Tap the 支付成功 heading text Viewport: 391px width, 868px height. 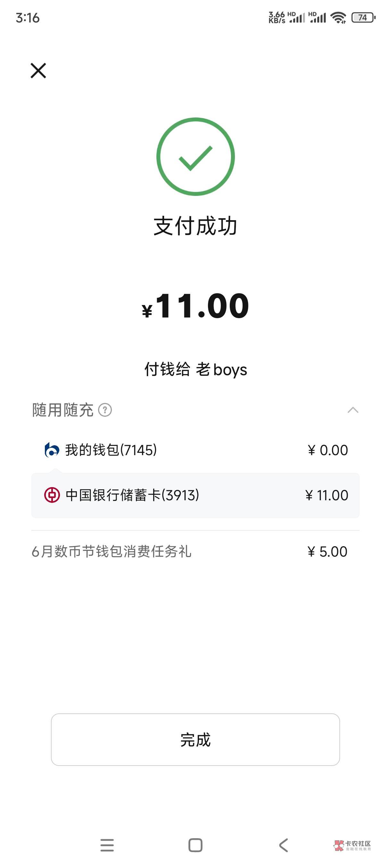tap(195, 226)
